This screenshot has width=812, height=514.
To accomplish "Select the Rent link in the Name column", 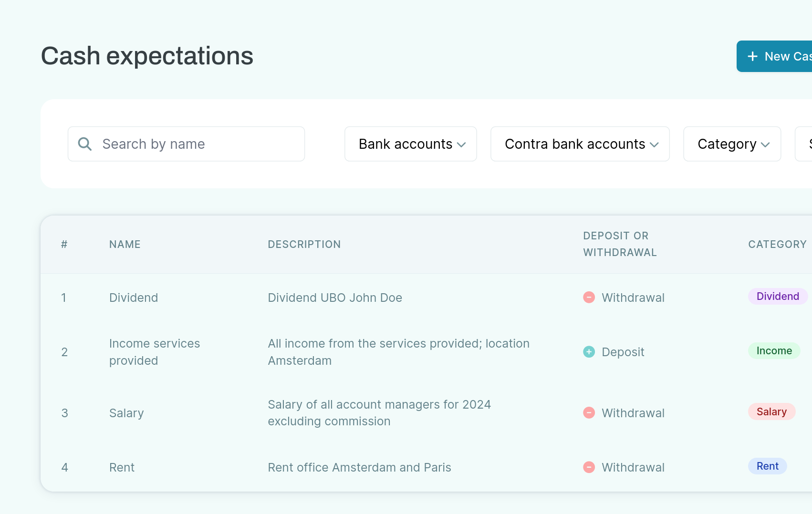I will click(x=122, y=467).
